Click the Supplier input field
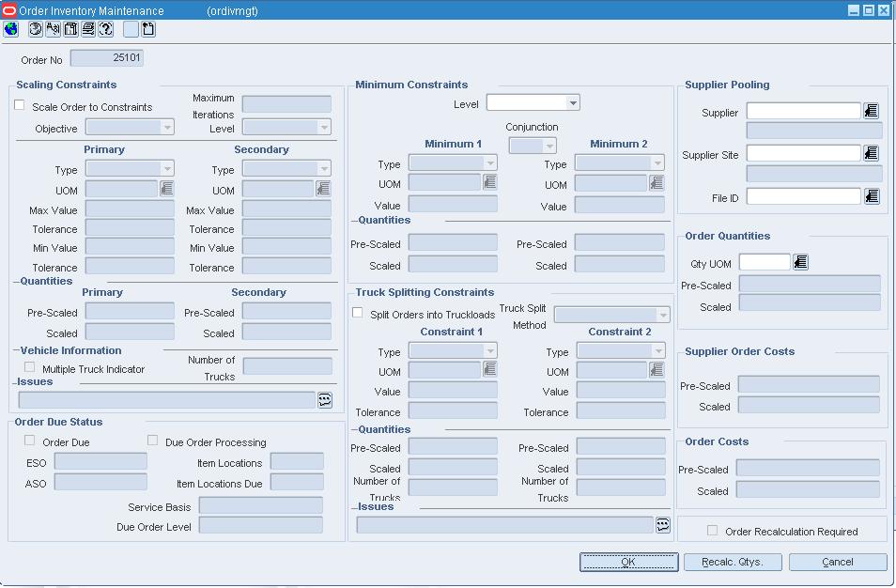 [803, 111]
